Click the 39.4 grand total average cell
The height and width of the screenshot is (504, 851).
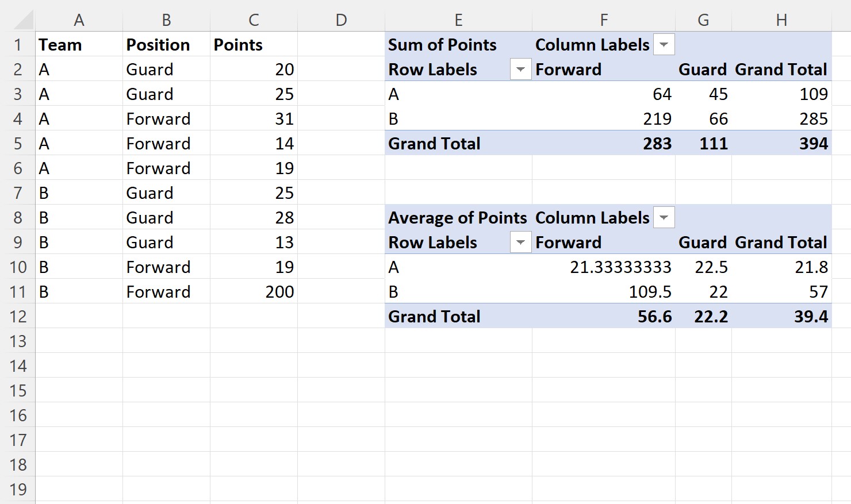[781, 317]
